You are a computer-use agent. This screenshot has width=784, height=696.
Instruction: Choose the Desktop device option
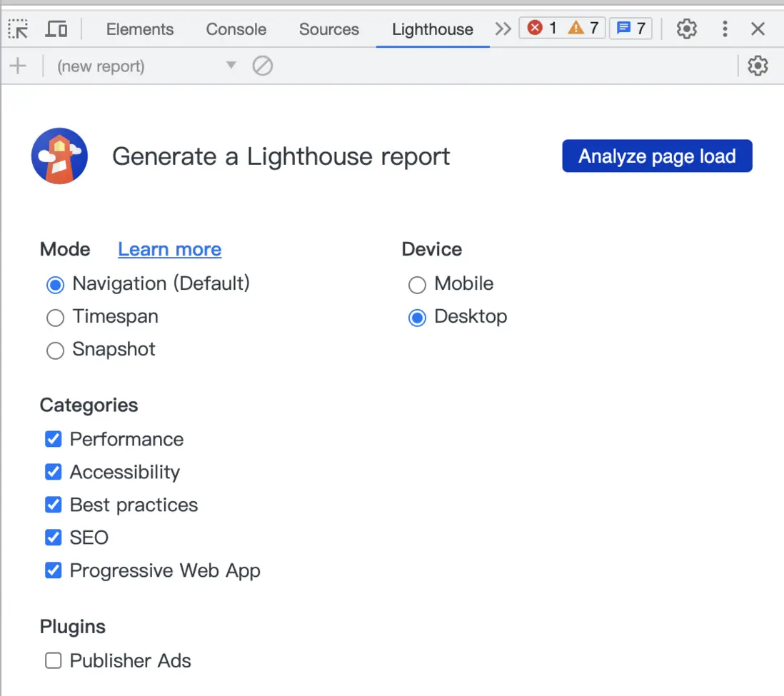[417, 318]
